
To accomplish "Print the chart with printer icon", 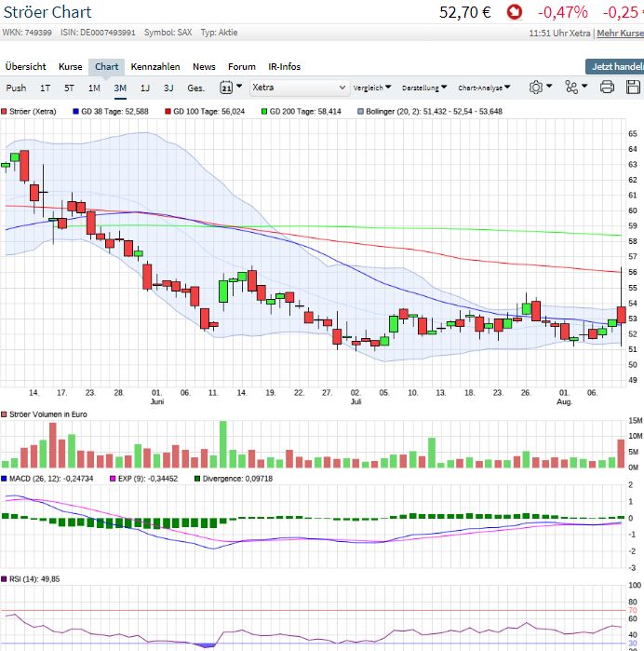I will point(607,88).
